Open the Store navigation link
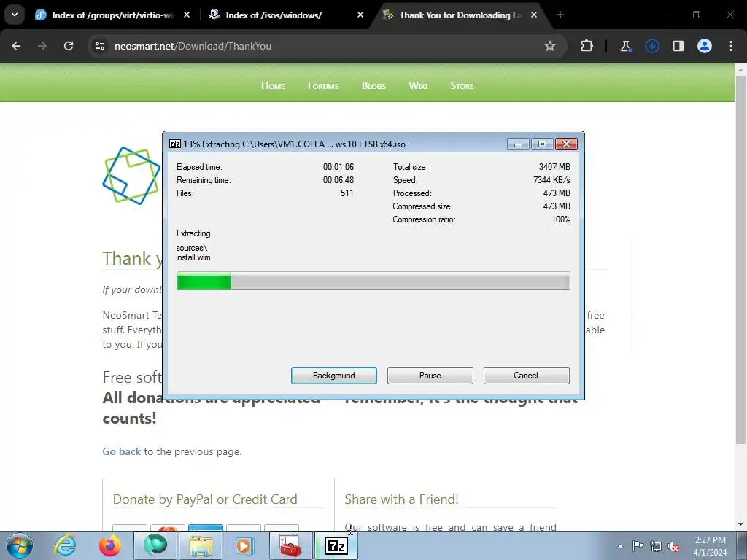This screenshot has height=560, width=747. pyautogui.click(x=462, y=86)
